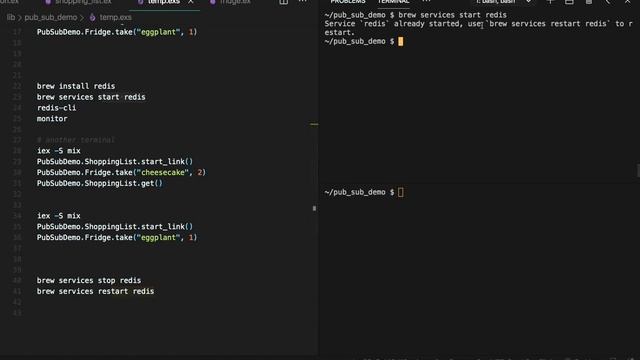Open the panel's more tabs ellipsis
The image size is (640, 360).
(426, 2)
